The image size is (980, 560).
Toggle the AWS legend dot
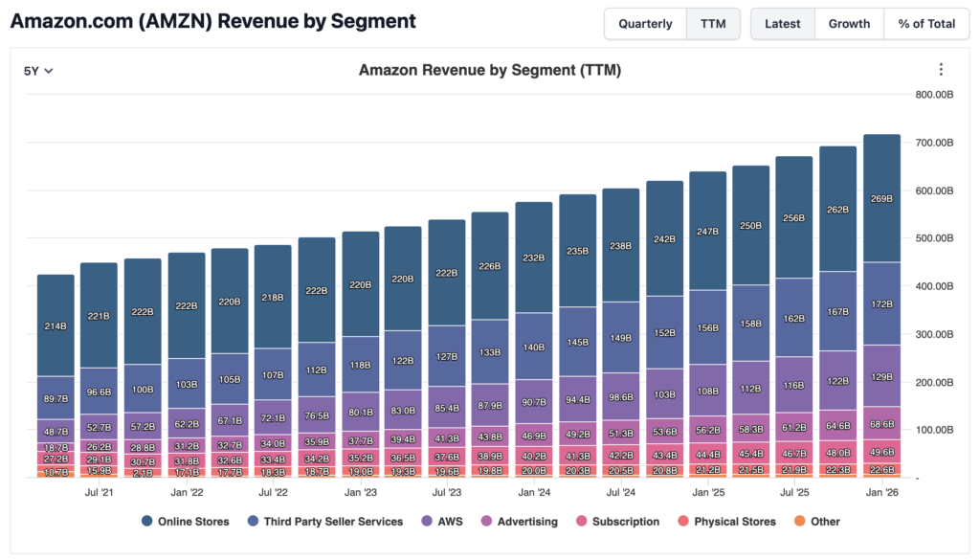(426, 522)
